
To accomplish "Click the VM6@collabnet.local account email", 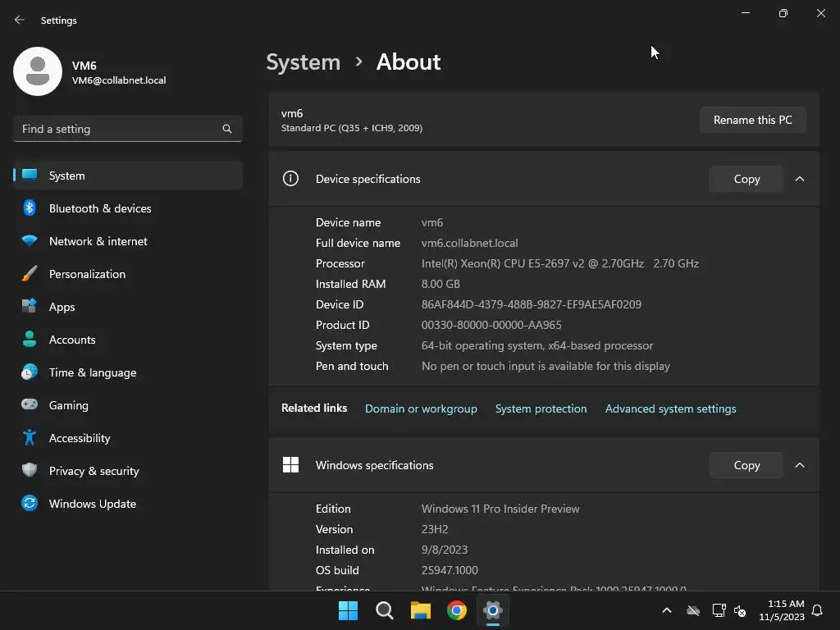I will click(119, 80).
